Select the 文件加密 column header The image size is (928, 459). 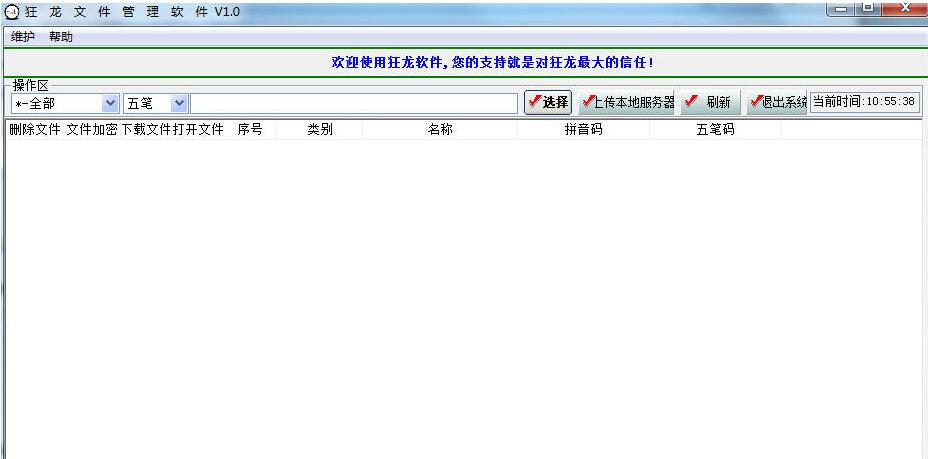click(92, 130)
